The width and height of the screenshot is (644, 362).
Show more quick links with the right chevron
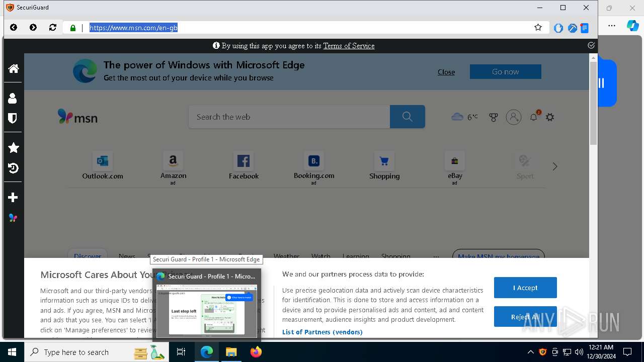click(555, 166)
